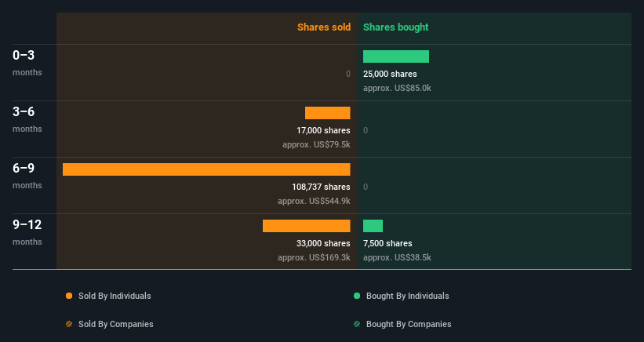Image resolution: width=644 pixels, height=342 pixels.
Task: Click the green 9–12 months bought bar
Action: point(373,226)
